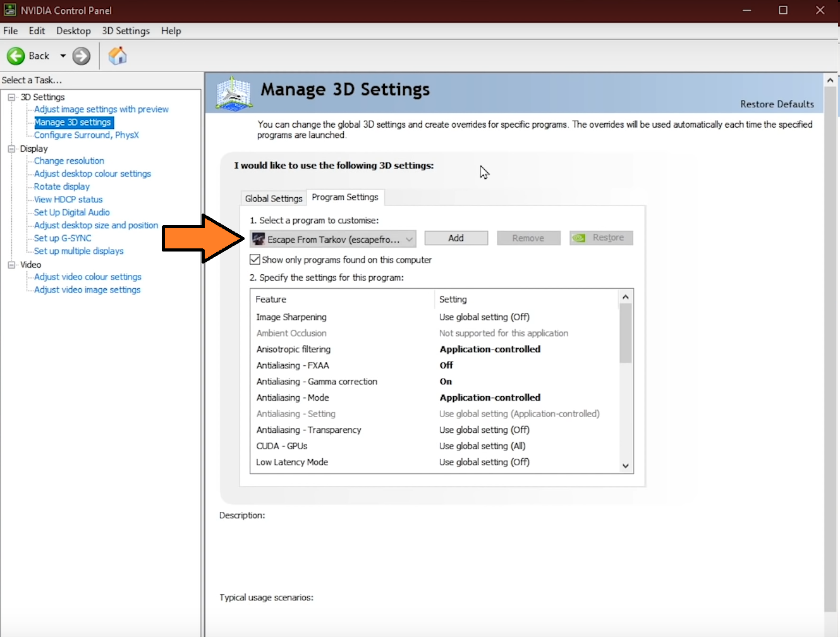840x637 pixels.
Task: Select the Image Sharpening setting row
Action: (435, 317)
